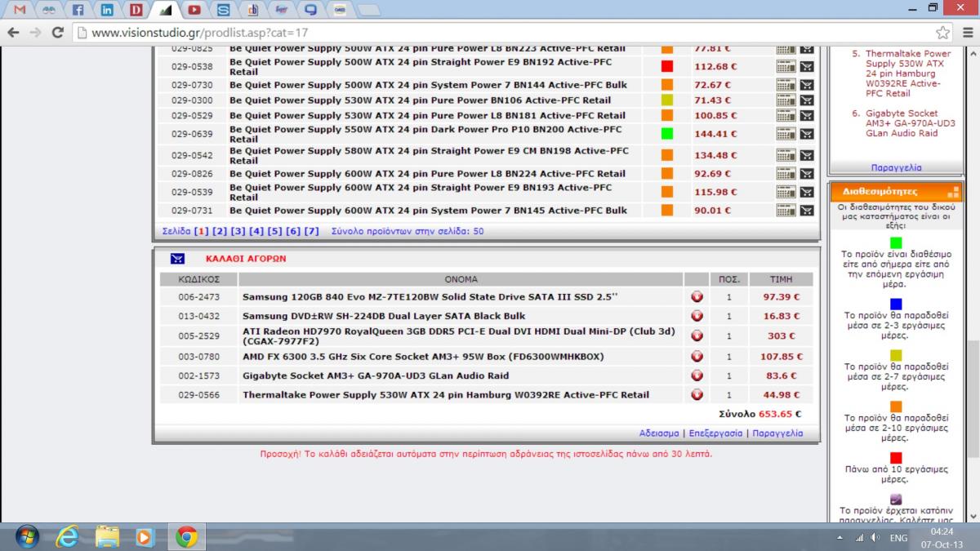Remove Gigabyte GA-970A-UD3 motherboard from cart

(697, 375)
